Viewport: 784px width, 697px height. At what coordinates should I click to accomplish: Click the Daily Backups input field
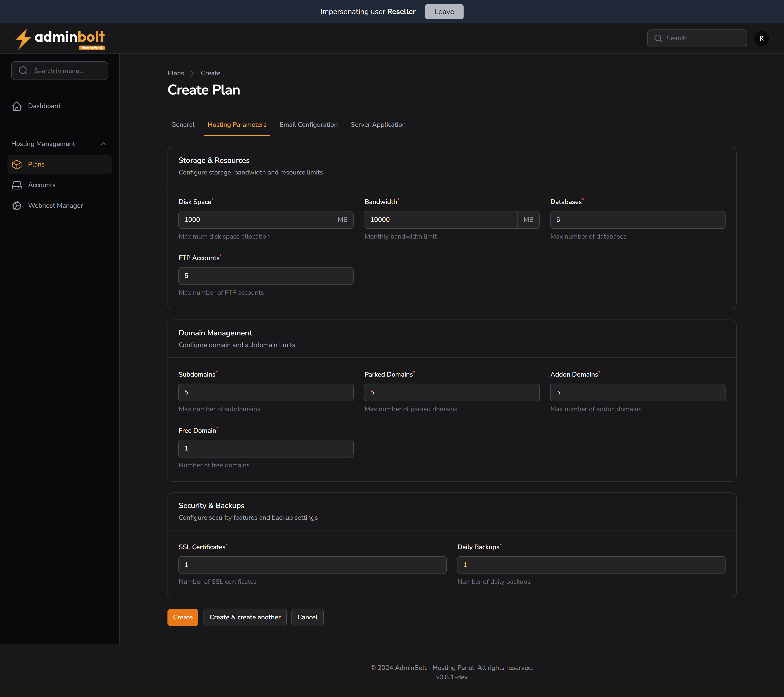591,565
